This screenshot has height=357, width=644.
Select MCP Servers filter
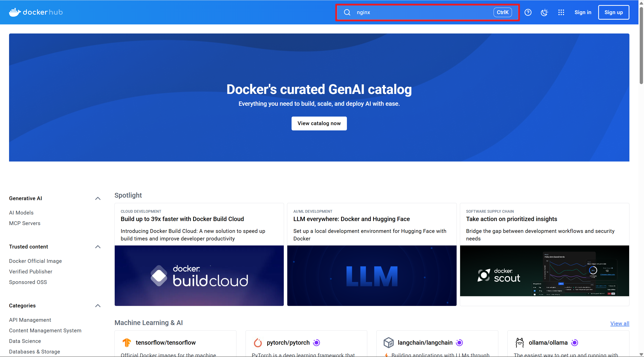pyautogui.click(x=25, y=223)
